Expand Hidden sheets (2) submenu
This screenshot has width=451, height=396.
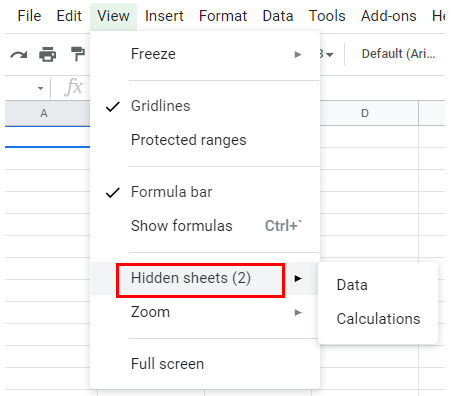click(x=205, y=278)
